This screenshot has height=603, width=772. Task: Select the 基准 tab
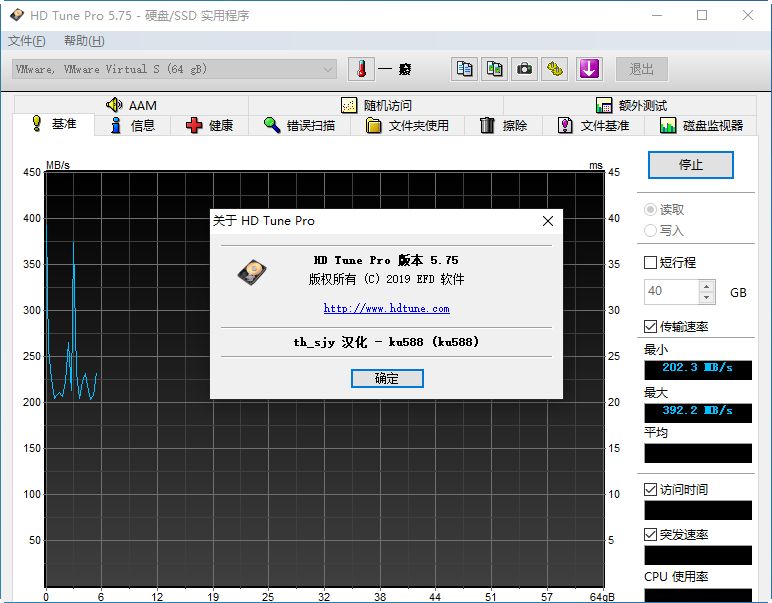(53, 124)
